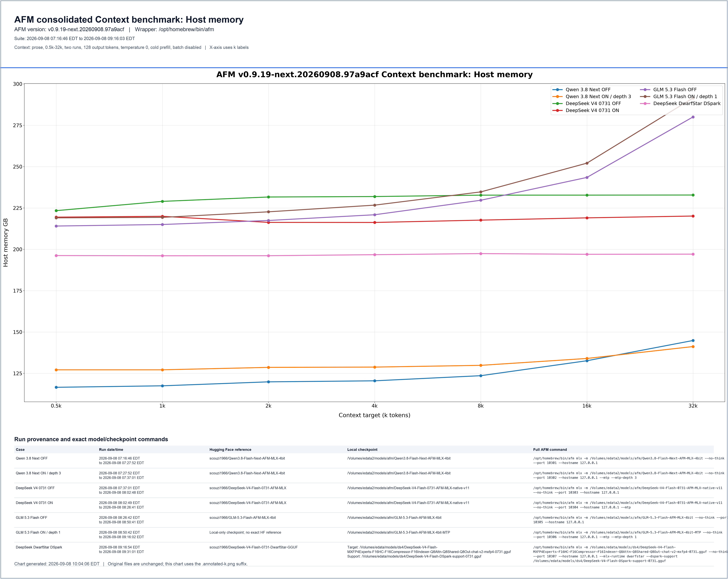
Task: Click the 'Case' table column header
Action: [x=20, y=450]
